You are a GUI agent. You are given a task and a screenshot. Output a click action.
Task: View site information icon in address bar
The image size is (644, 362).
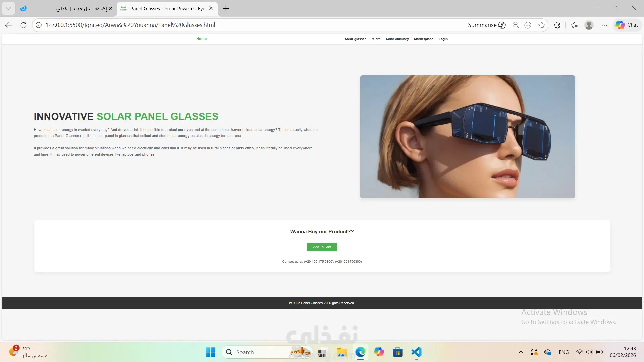39,25
